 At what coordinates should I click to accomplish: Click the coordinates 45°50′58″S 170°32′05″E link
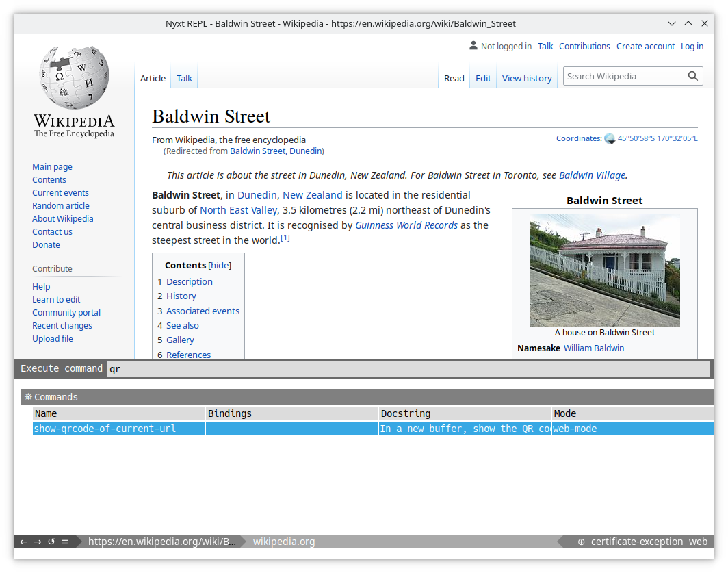tap(658, 138)
